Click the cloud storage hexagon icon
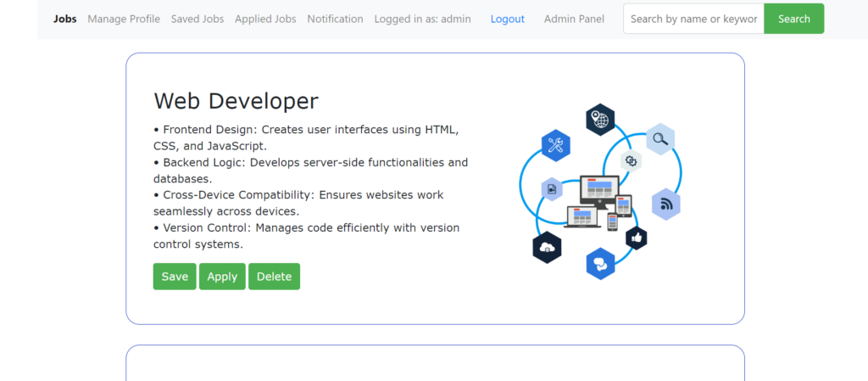Viewport: 868px width, 381px height. tap(547, 248)
